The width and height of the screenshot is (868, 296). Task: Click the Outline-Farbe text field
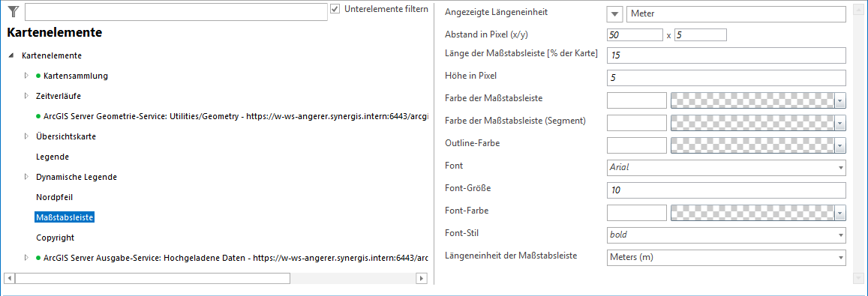pos(637,145)
